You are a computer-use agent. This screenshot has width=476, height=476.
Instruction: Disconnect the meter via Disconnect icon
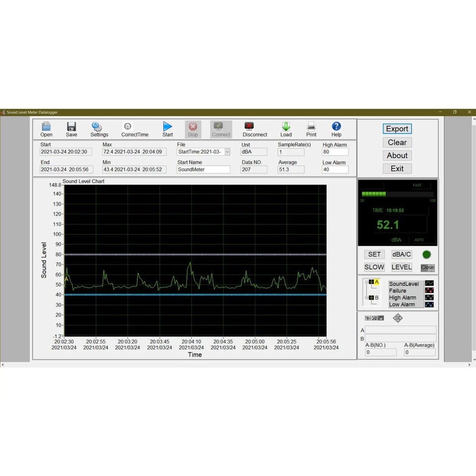pos(249,126)
